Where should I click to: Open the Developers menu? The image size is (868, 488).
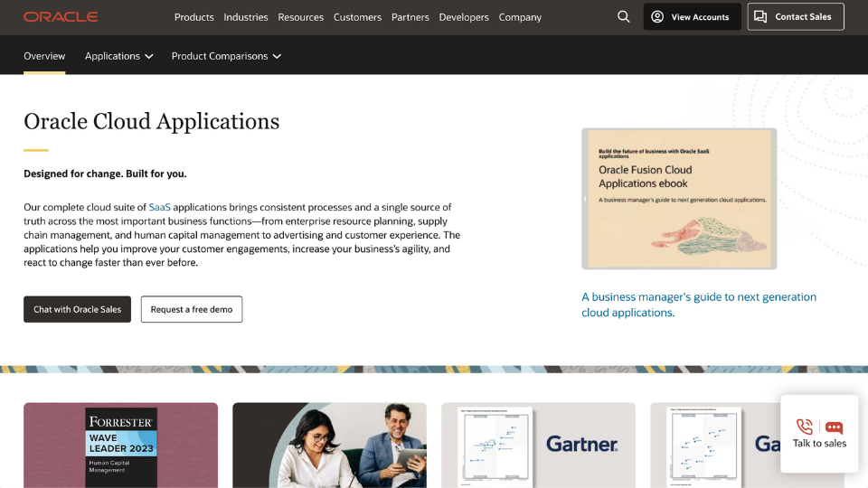pyautogui.click(x=464, y=17)
